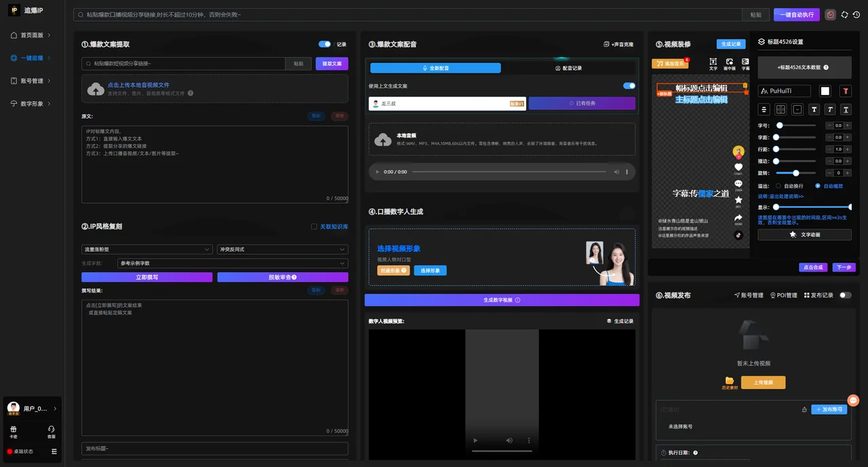Toggle the switch next to 发布记录
The height and width of the screenshot is (467, 868).
(846, 295)
